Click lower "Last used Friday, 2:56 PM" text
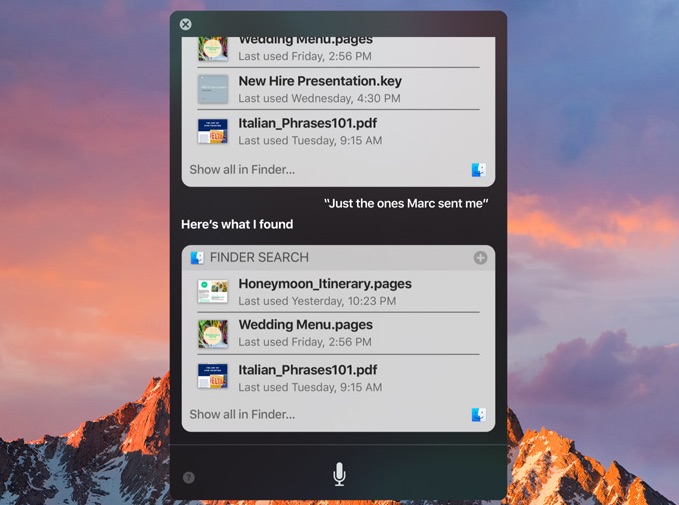Screen dimensions: 679x505 305,342
